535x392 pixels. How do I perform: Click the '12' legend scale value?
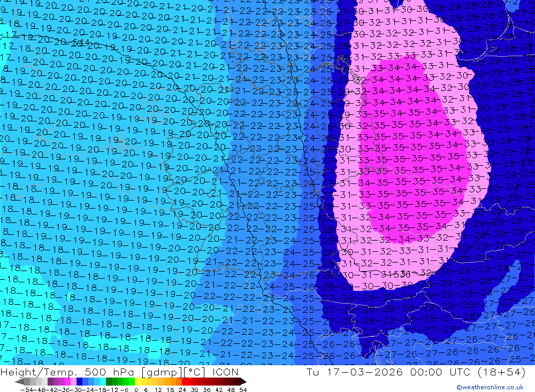click(158, 390)
